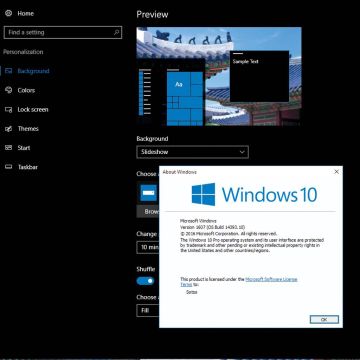Toggle the Shuffle switch off

pos(145,281)
